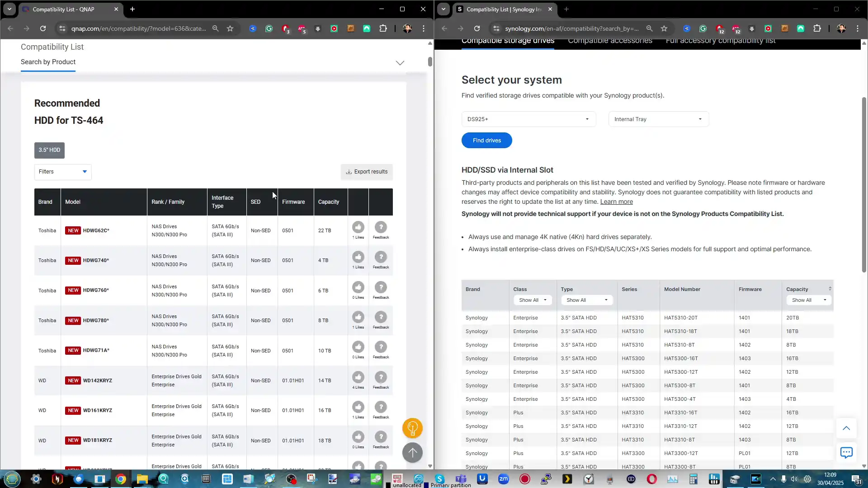The width and height of the screenshot is (868, 488).
Task: Like the WD161KRYZ drive entry
Action: pyautogui.click(x=358, y=407)
